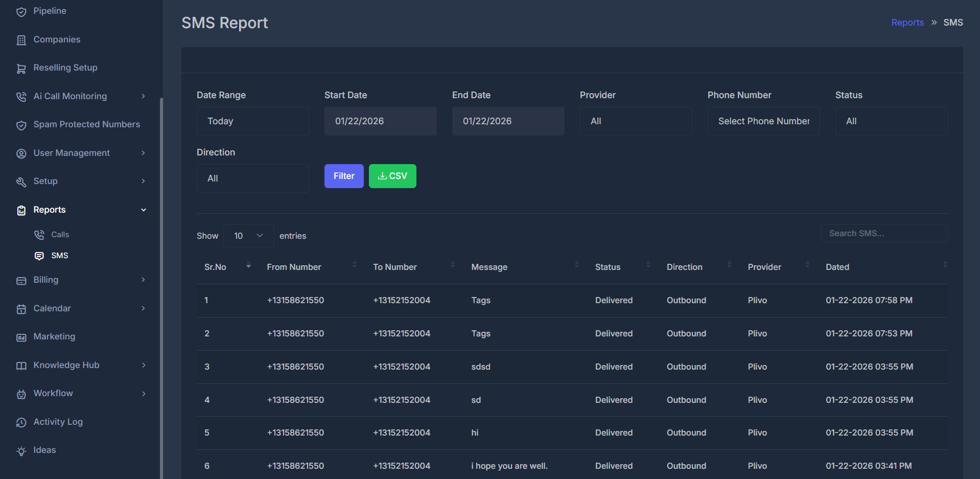This screenshot has width=980, height=479.
Task: Click the Marketing ad icon in sidebar
Action: point(21,337)
